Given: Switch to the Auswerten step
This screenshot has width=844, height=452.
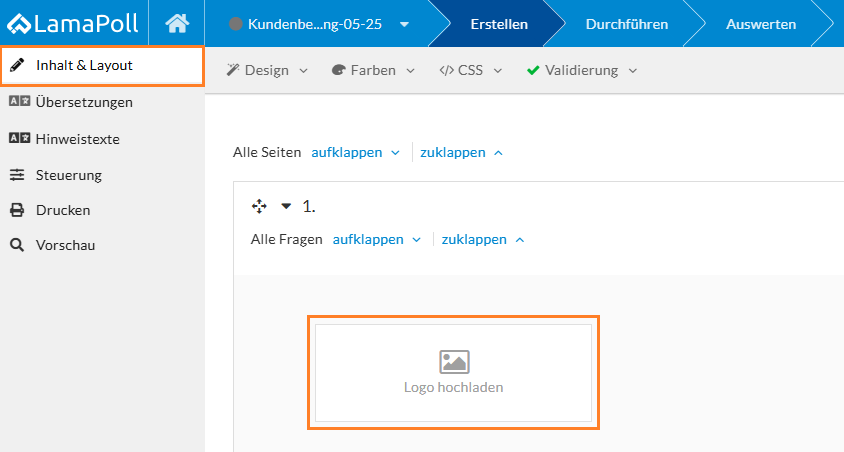Looking at the screenshot, I should click(x=761, y=24).
